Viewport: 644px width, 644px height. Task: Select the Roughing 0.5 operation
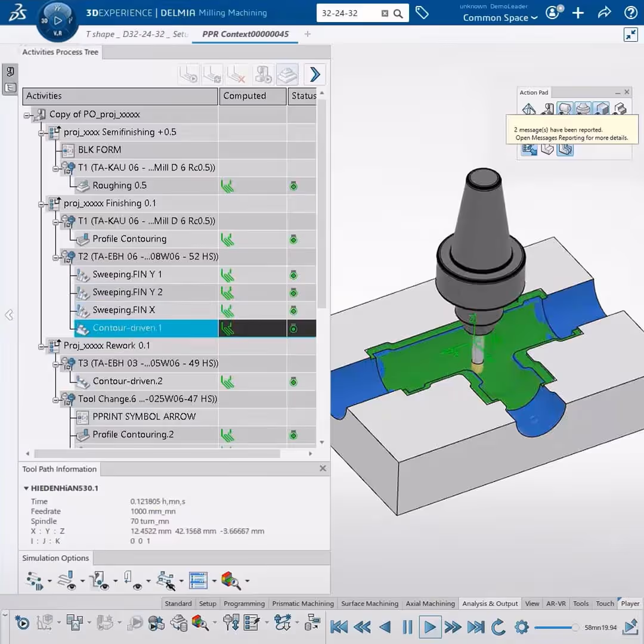[119, 185]
